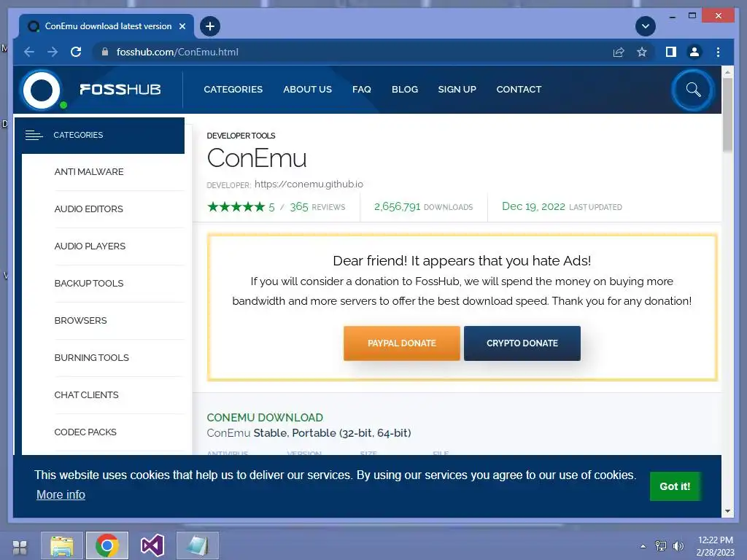Click the sidebar CATEGORIES header

(99, 135)
